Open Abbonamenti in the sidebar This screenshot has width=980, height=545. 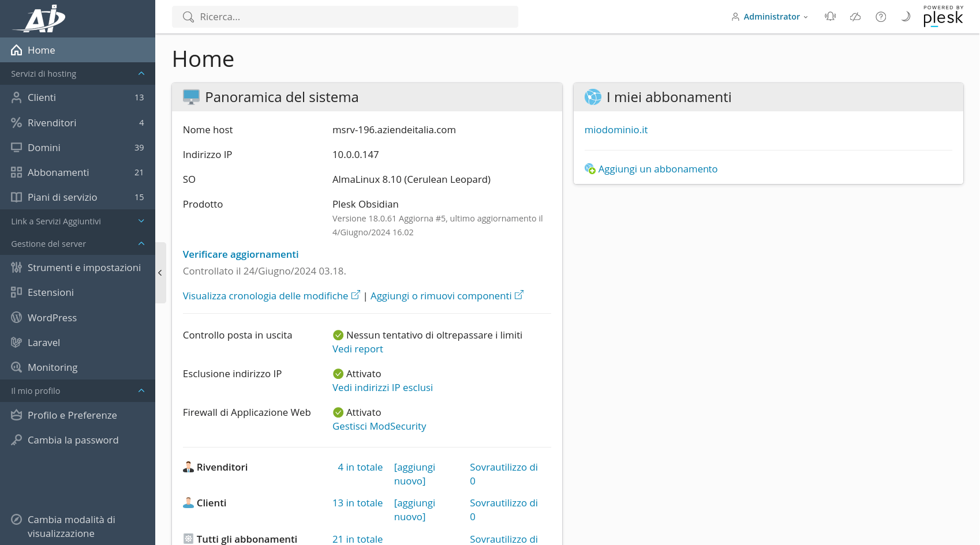click(77, 172)
